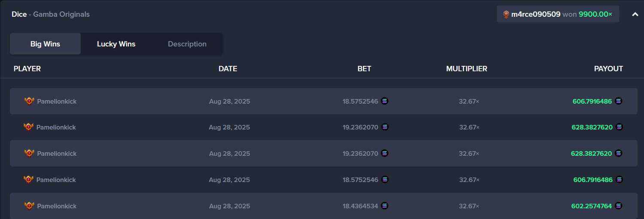Click the rank badge icon in the first row
Image resolution: width=644 pixels, height=219 pixels.
click(x=29, y=101)
